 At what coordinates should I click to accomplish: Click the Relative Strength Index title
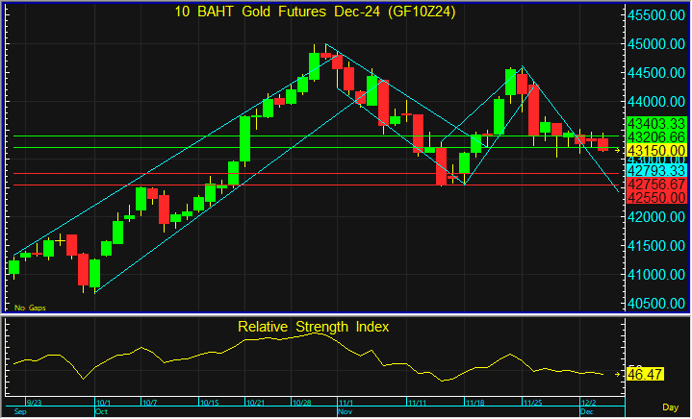pos(313,327)
